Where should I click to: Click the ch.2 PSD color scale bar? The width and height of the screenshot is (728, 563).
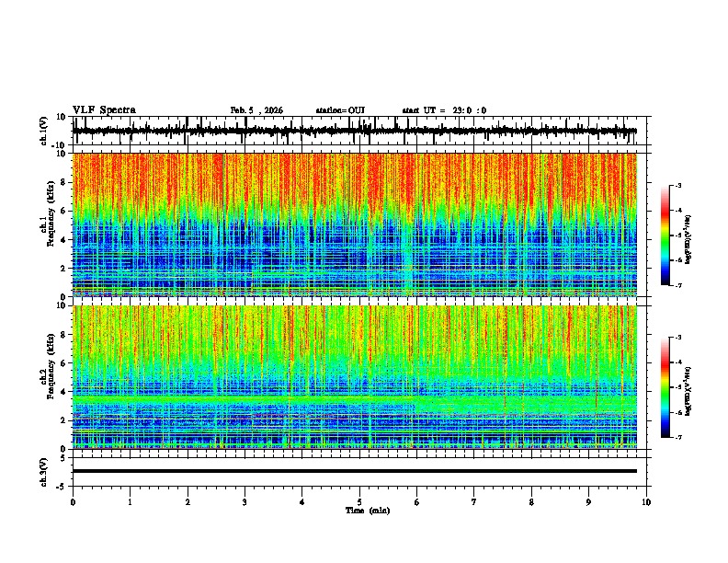click(x=665, y=387)
